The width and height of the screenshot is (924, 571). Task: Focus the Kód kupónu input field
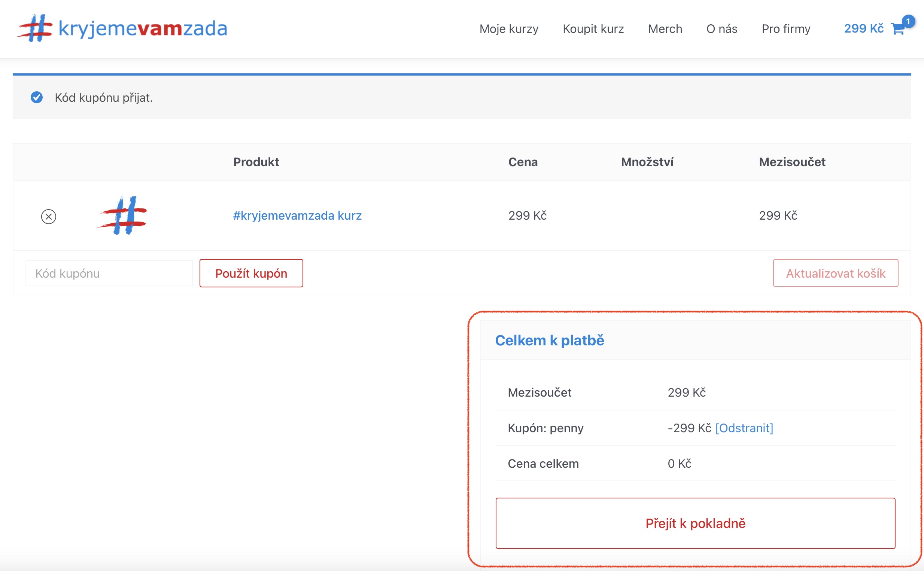tap(109, 273)
